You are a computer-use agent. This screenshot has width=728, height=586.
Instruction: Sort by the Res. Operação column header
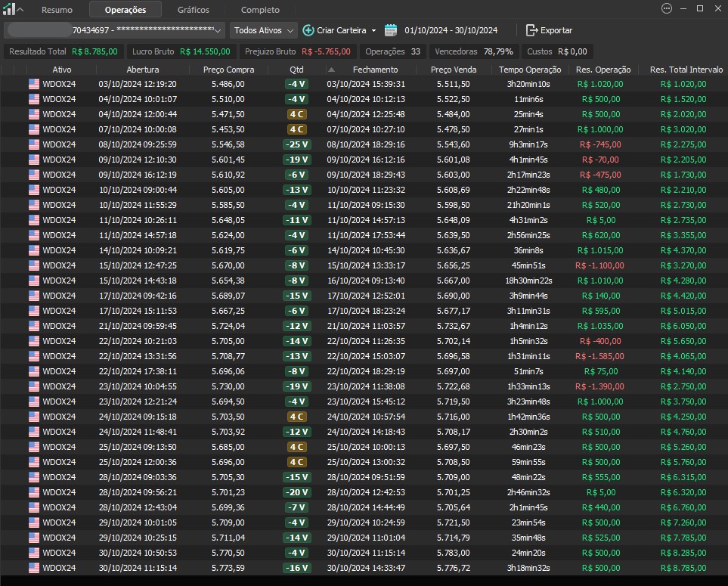tap(603, 70)
